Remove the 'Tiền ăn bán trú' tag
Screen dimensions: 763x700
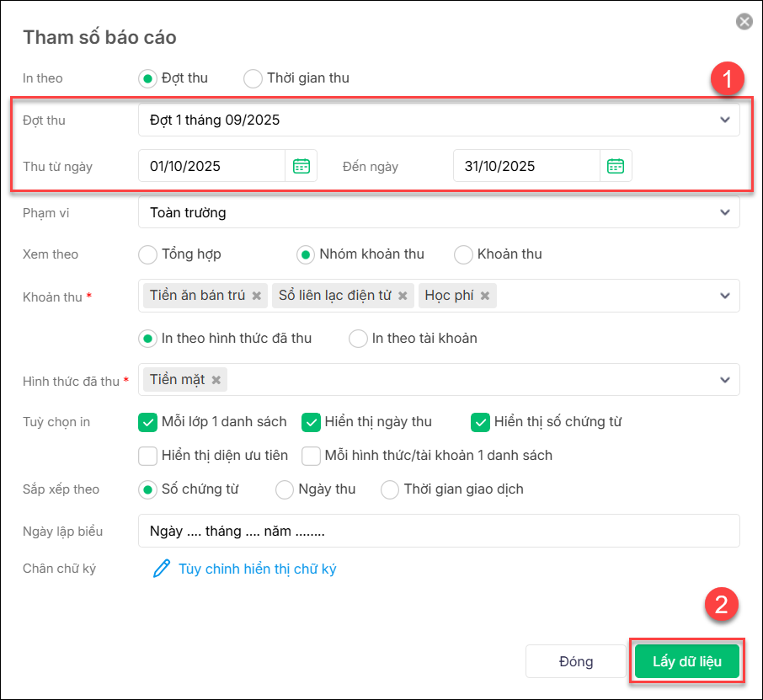pos(257,296)
